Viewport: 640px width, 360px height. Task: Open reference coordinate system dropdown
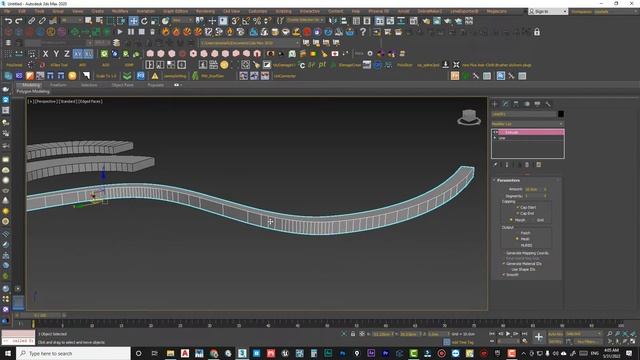[x=181, y=20]
